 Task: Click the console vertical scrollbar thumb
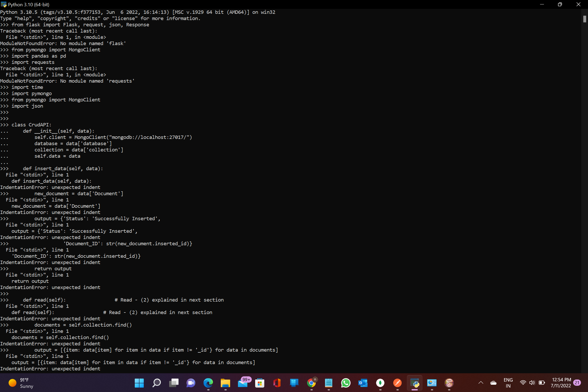[585, 19]
